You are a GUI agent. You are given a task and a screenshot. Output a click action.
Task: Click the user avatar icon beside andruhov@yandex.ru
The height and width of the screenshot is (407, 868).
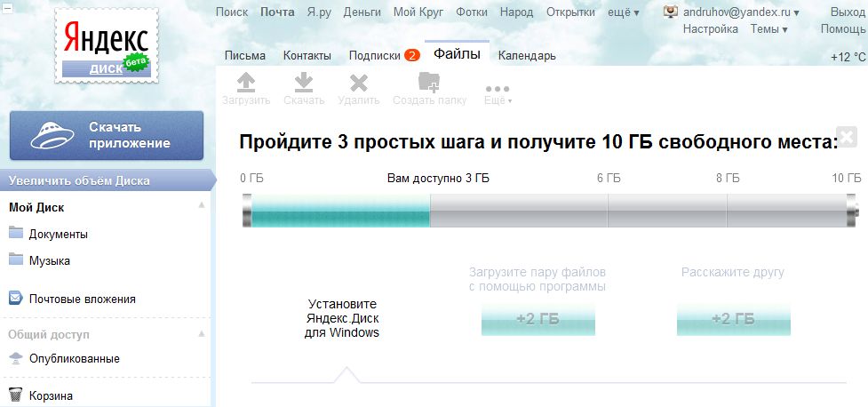tap(671, 12)
